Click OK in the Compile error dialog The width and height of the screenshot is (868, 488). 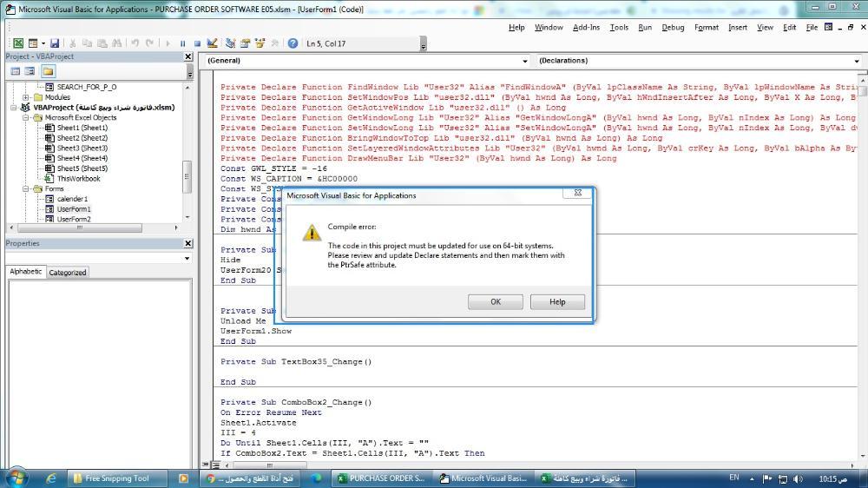(x=496, y=302)
